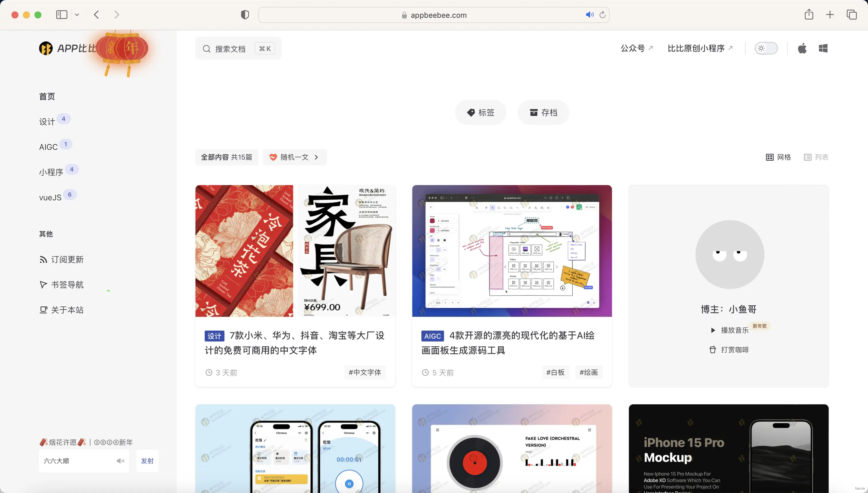The height and width of the screenshot is (493, 868).
Task: Click the RSS icon beside 订阅更新
Action: 44,259
